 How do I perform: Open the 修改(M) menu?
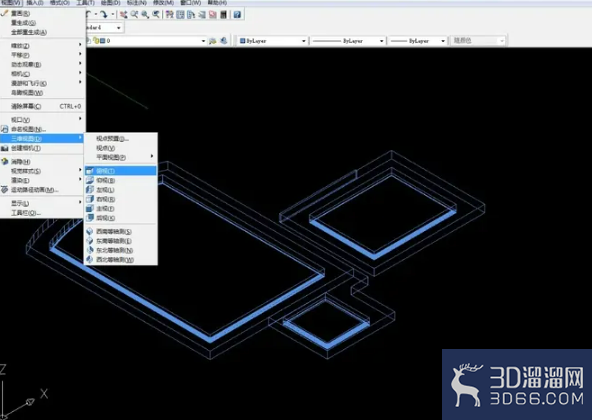coord(163,3)
